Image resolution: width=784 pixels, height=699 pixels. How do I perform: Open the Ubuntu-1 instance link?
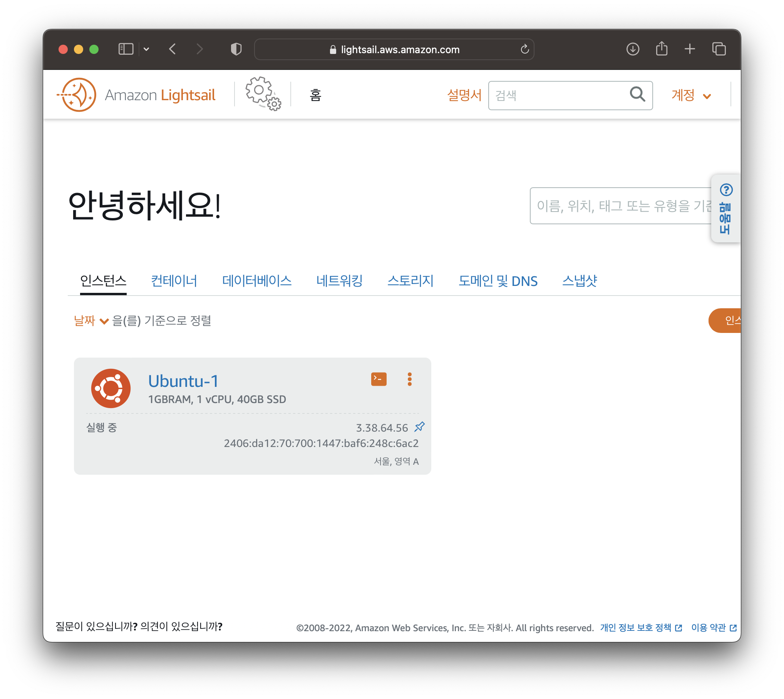click(x=183, y=381)
